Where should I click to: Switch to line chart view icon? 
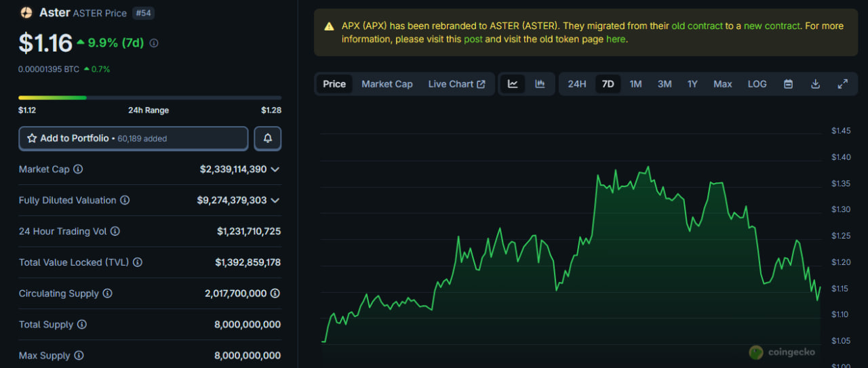(x=513, y=84)
